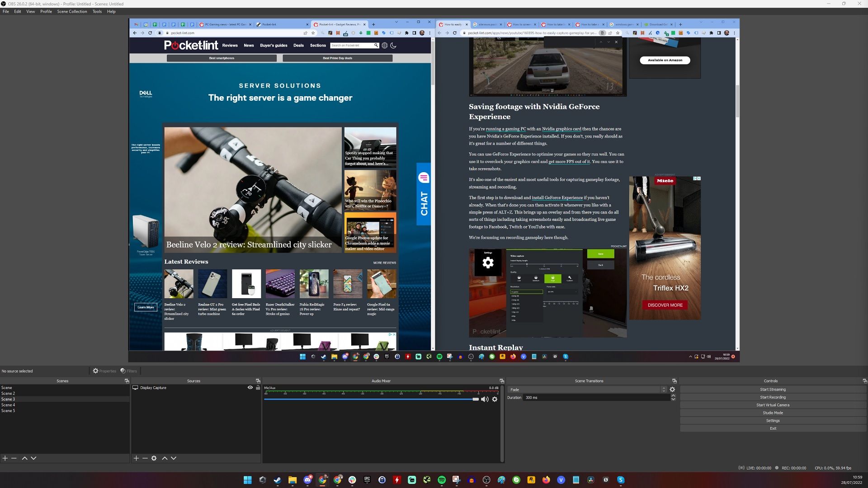868x488 pixels.
Task: Open the Tools menu
Action: [x=97, y=11]
